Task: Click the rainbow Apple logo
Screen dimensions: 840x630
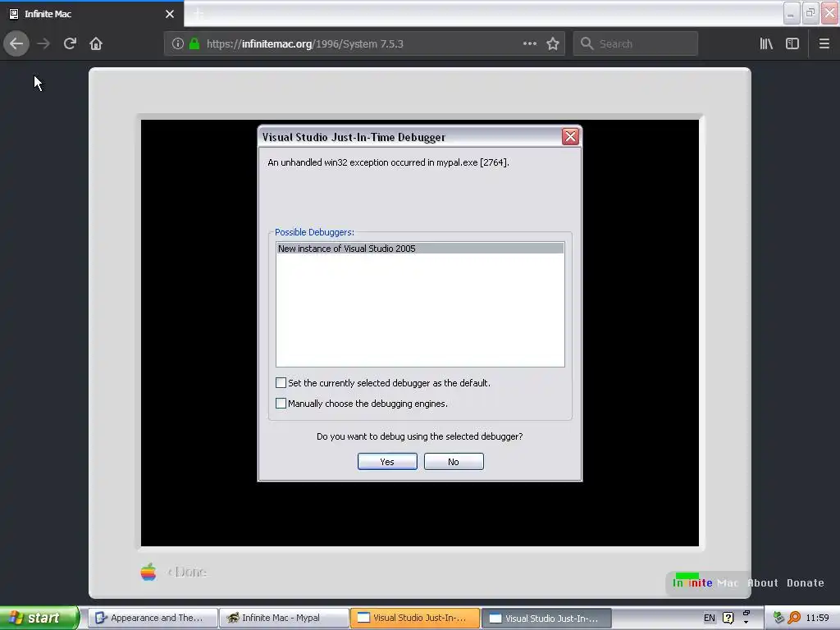Action: [x=148, y=572]
